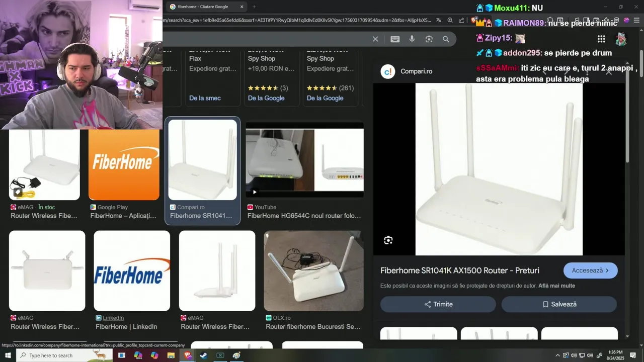Viewport: 644px width, 362px height.
Task: Open the Compari.ro source logo in preview panel
Action: click(x=388, y=71)
